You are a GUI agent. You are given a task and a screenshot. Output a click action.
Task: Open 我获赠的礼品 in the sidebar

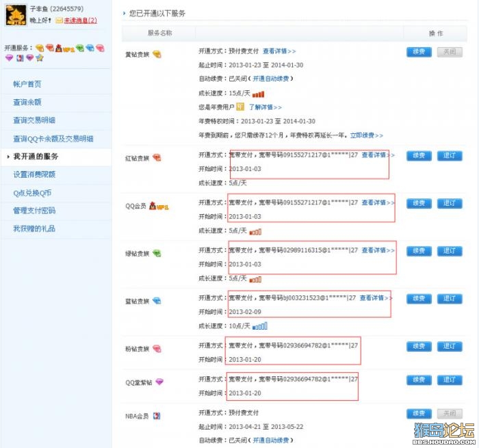(34, 228)
